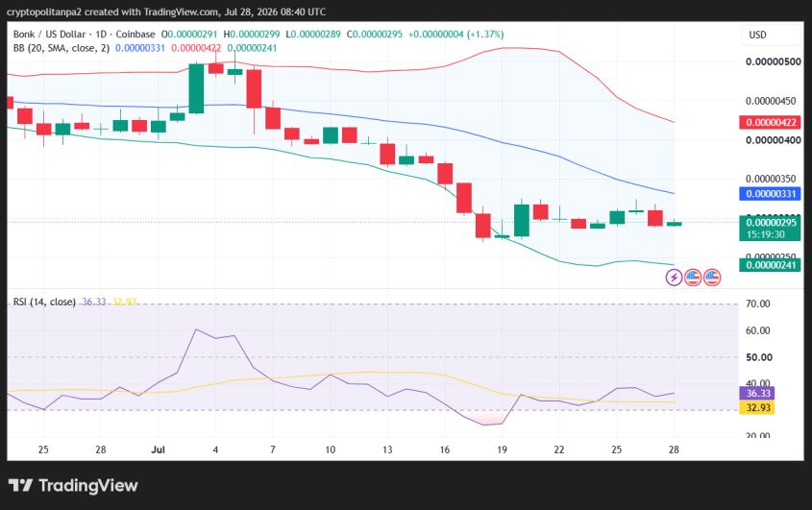
Task: Select the 1D interval label
Action: pyautogui.click(x=101, y=35)
